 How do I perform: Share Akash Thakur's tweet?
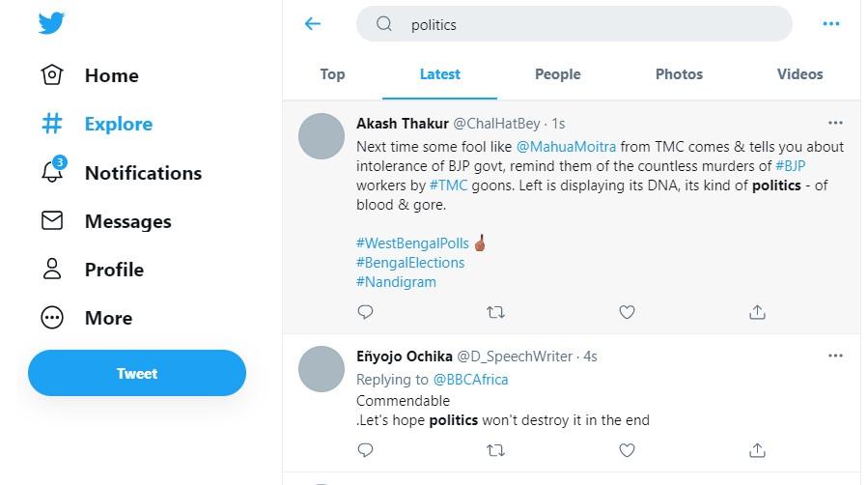(757, 312)
